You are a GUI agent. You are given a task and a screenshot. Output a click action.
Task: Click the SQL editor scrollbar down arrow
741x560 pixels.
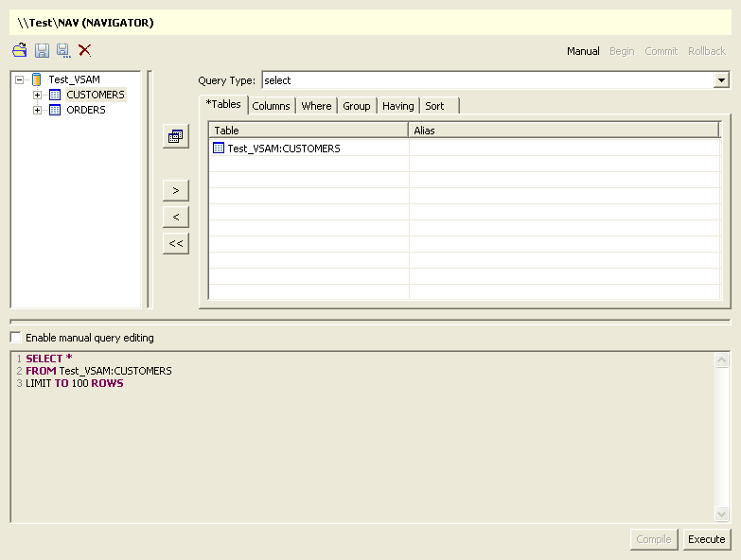(722, 514)
